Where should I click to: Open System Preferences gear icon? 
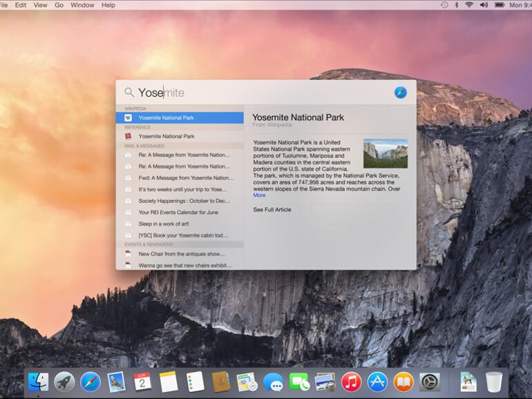point(430,382)
